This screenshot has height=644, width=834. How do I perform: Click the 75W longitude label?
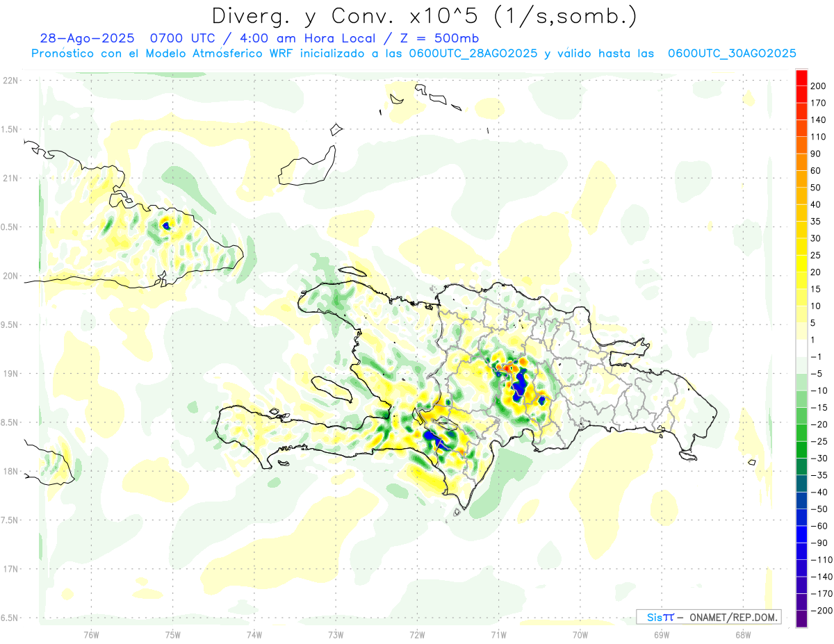click(x=173, y=634)
